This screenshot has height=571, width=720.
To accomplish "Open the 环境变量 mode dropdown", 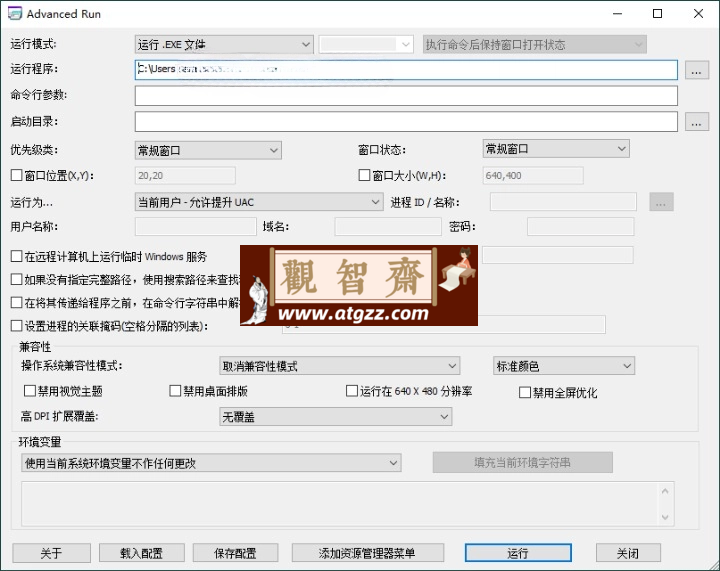I will [x=211, y=463].
